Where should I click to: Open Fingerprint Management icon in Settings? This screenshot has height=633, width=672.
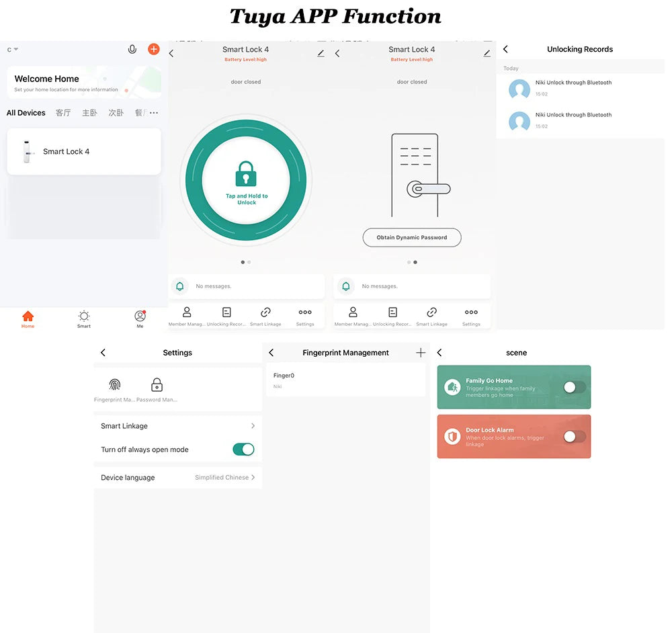(114, 384)
